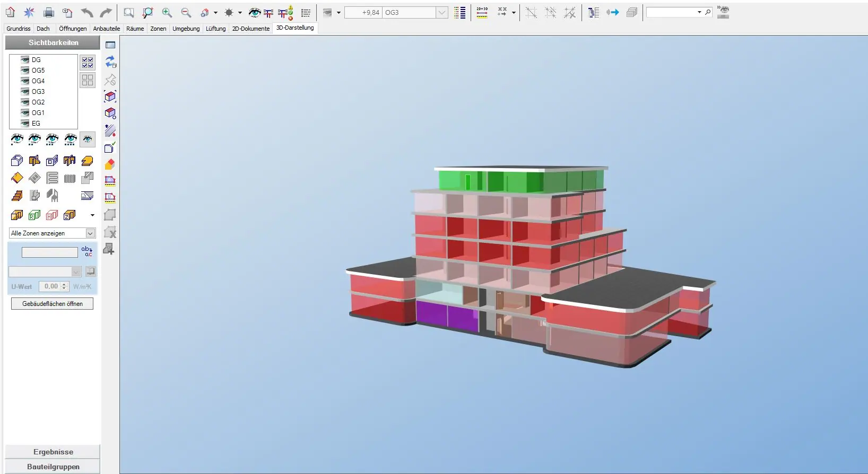Viewport: 868px width, 474px height.
Task: Click the 'Gebäudeflächen öffnen' button
Action: point(52,304)
